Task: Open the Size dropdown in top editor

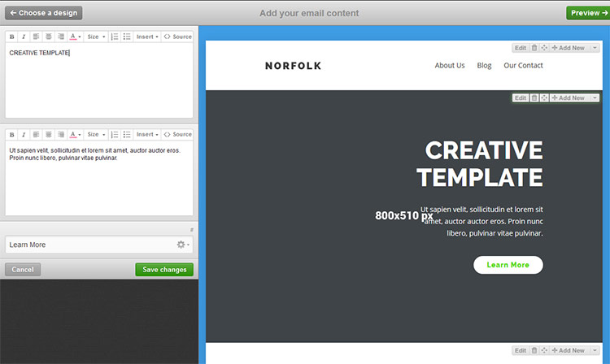Action: (96, 37)
